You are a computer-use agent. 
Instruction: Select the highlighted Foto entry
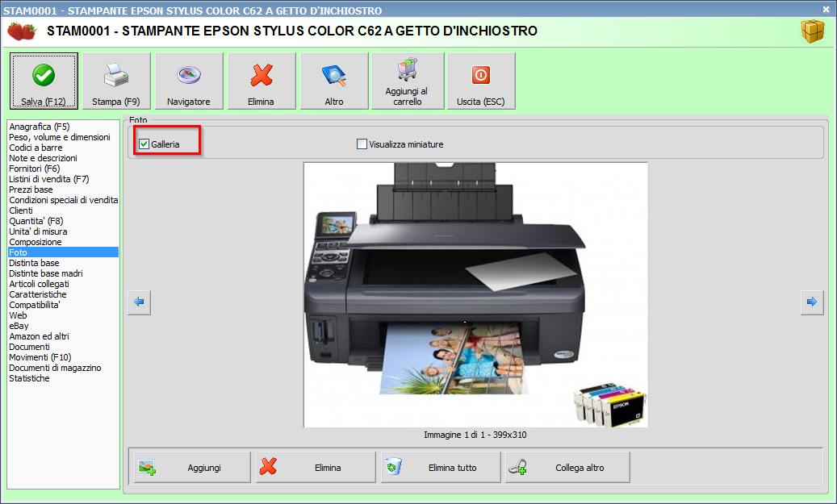coord(64,252)
